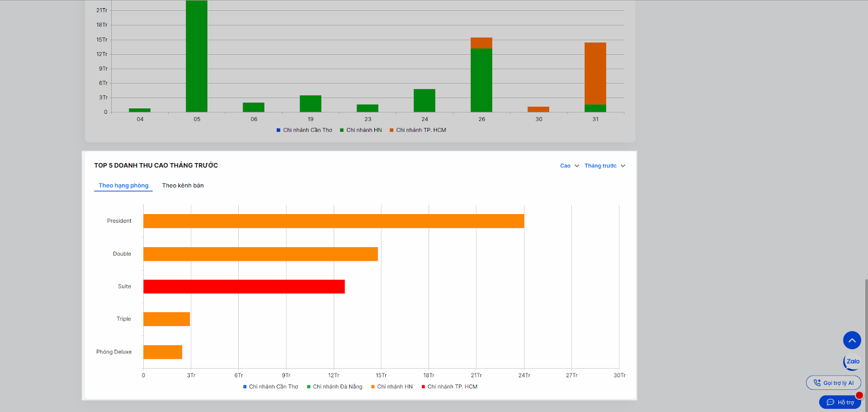868x412 pixels.
Task: Click the 30 day label under column chart
Action: (539, 119)
